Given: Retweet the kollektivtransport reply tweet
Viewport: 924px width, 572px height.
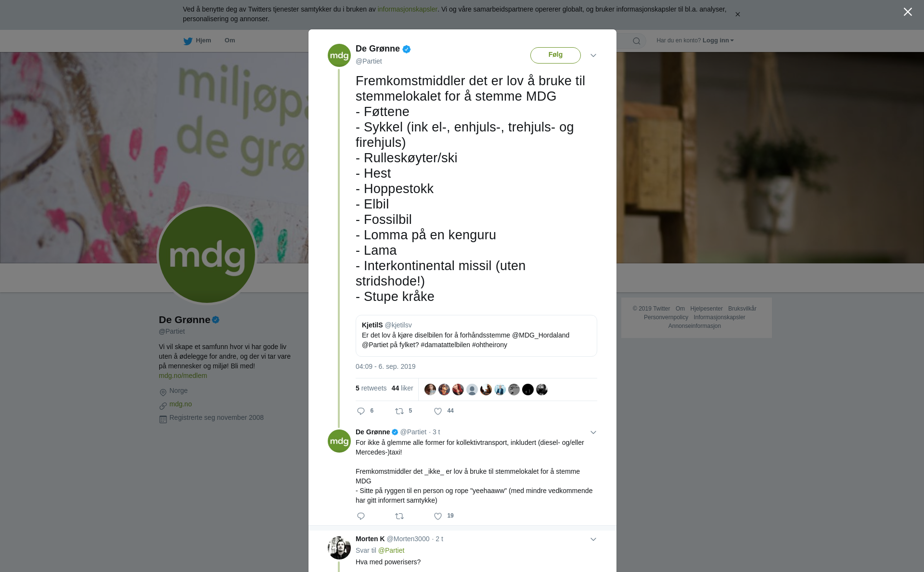Looking at the screenshot, I should point(399,516).
